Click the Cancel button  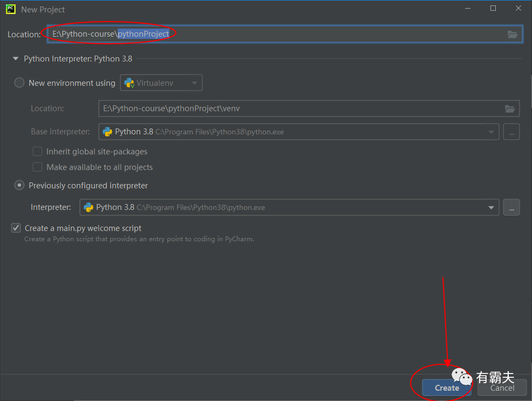coord(502,388)
